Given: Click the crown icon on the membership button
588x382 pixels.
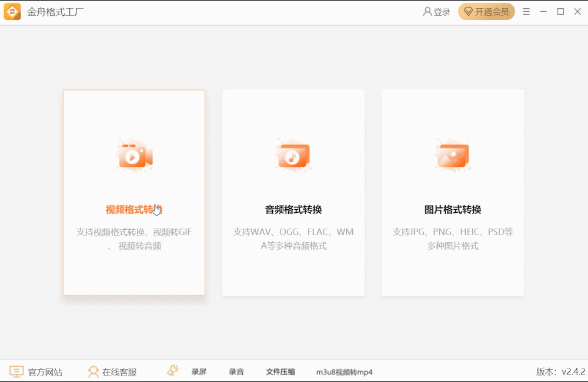Looking at the screenshot, I should point(468,11).
